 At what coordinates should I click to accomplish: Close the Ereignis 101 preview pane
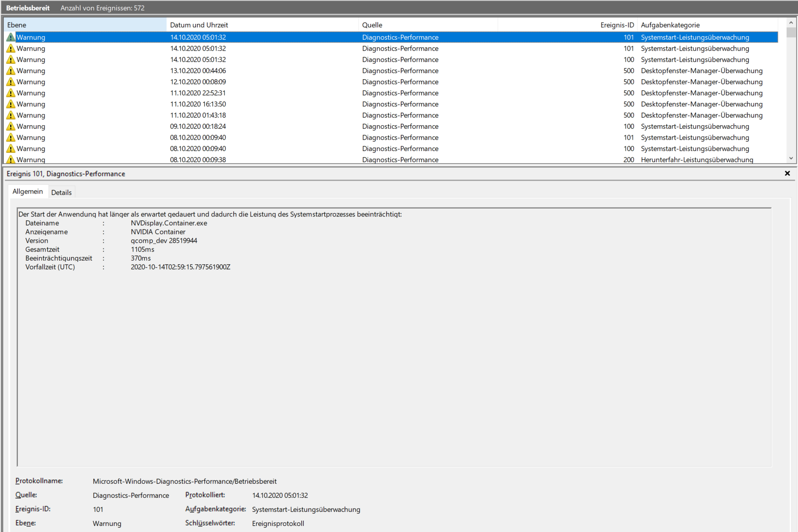click(x=787, y=173)
